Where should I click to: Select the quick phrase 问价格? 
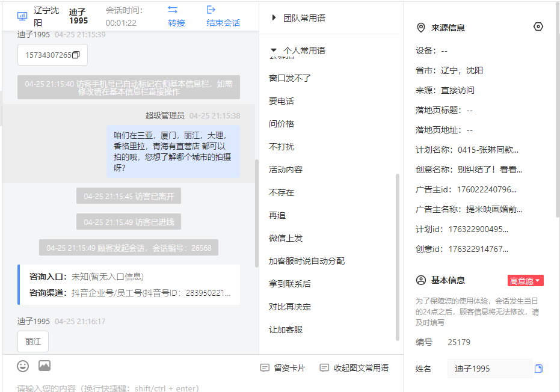point(282,124)
